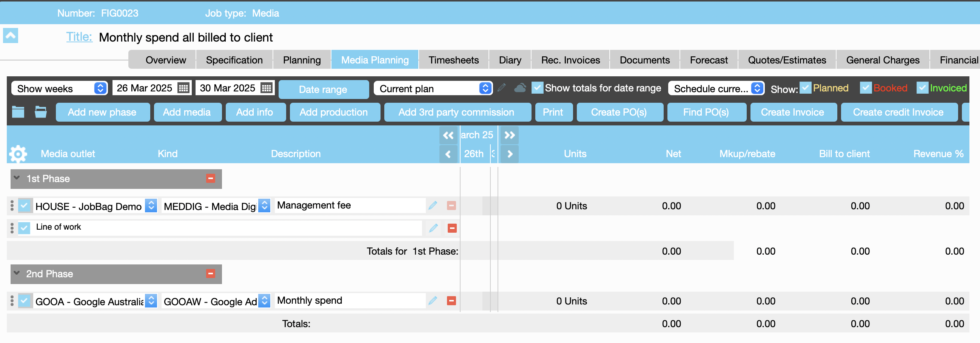This screenshot has height=343, width=980.
Task: Open GOOAW - Google Ad kind dropdown
Action: coord(264,301)
